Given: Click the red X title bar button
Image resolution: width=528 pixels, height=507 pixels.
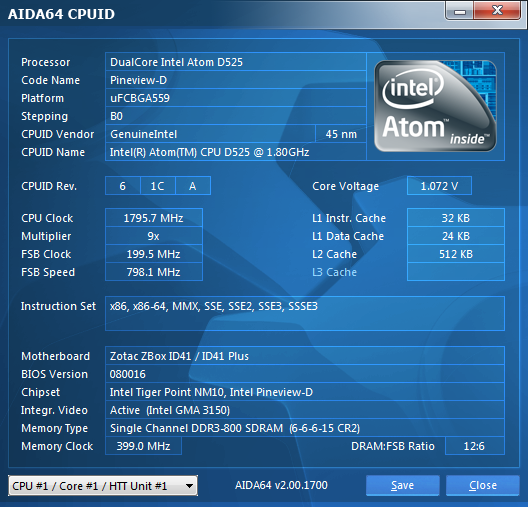Looking at the screenshot, I should click(497, 11).
